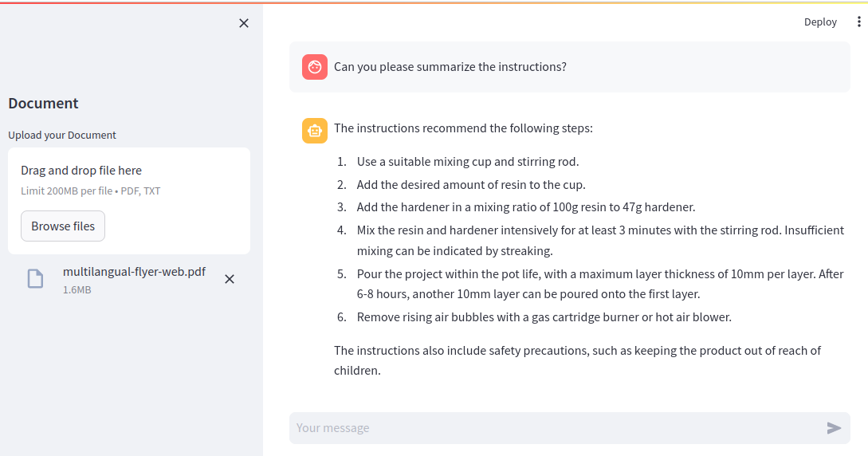Screen dimensions: 868x456
Task: Click the step about 10mm layer thickness
Action: pos(601,284)
